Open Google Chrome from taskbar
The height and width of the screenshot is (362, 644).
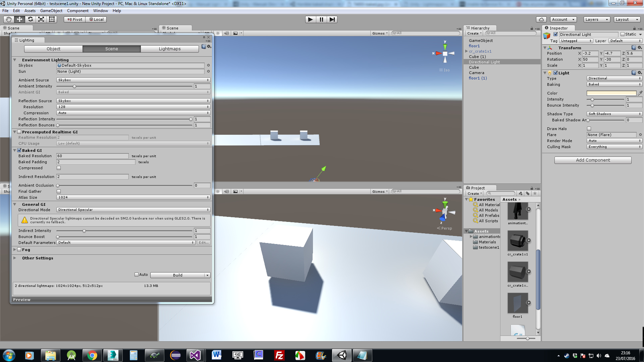(x=92, y=355)
